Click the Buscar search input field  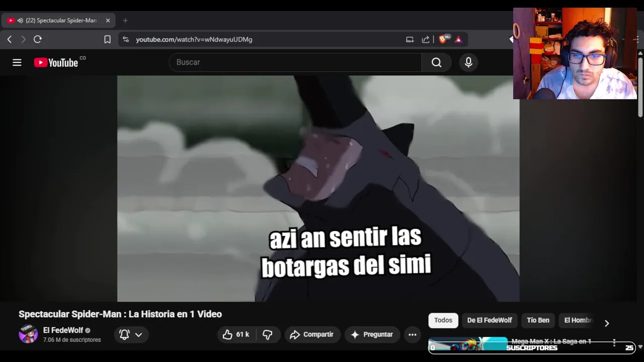click(295, 62)
